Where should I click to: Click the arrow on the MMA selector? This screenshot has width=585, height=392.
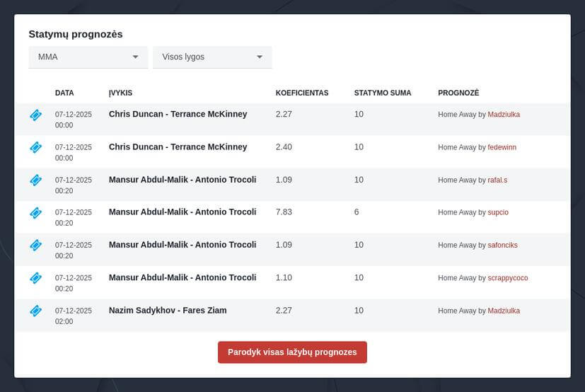[x=135, y=57]
